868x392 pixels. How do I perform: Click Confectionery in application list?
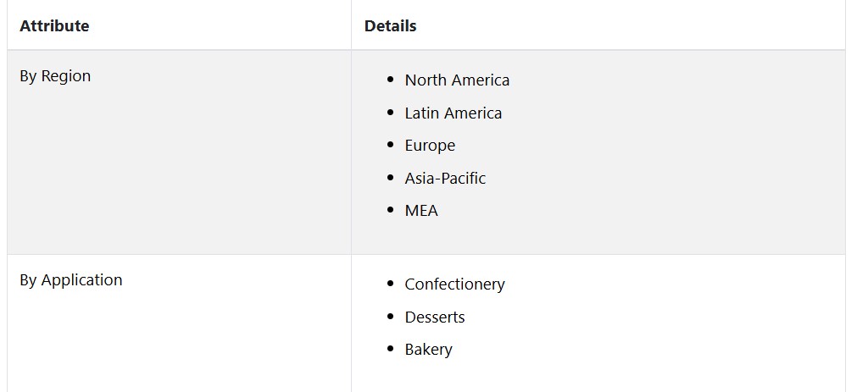pyautogui.click(x=454, y=284)
